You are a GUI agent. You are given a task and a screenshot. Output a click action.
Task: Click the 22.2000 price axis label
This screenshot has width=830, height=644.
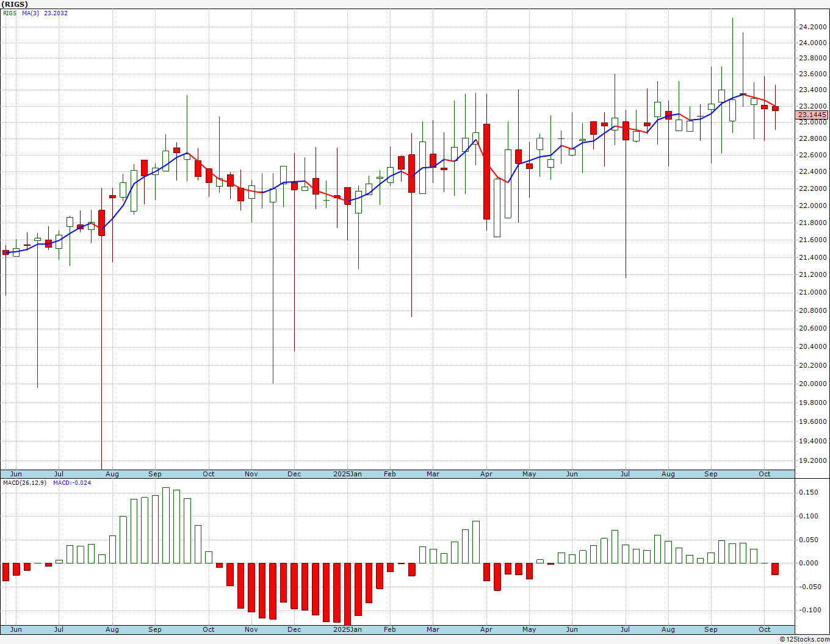click(812, 189)
